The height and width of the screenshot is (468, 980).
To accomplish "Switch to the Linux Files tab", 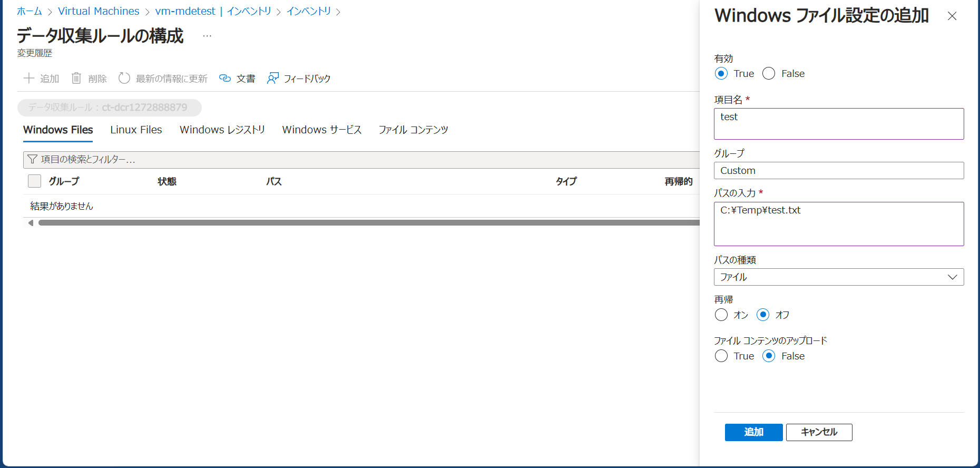I will [x=136, y=130].
